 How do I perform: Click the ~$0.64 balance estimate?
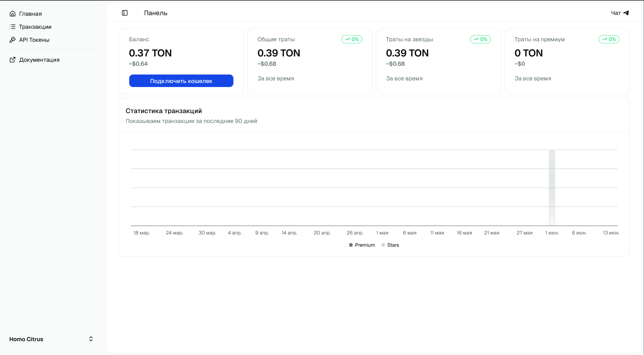(x=138, y=64)
